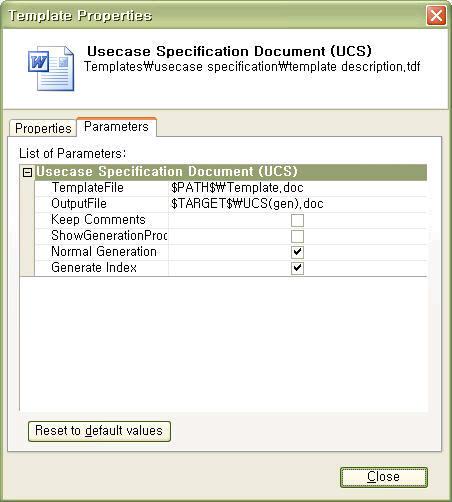Viewport: 452px width, 502px height.
Task: Click the Usecase Specification Document group header
Action: click(x=231, y=172)
